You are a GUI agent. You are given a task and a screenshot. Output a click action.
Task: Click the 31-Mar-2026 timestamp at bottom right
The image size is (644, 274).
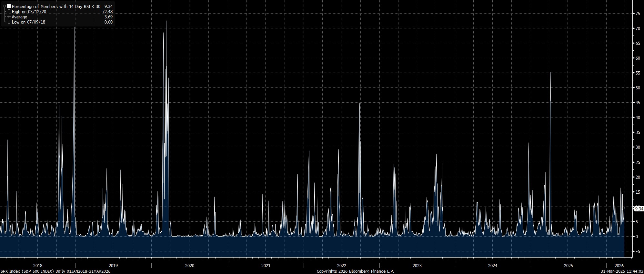pos(622,271)
